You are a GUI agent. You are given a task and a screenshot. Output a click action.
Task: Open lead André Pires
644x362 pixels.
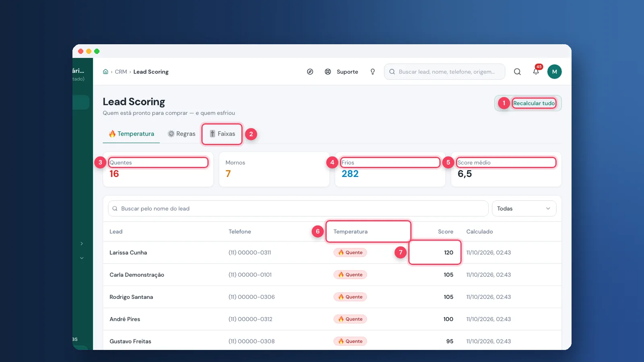coord(125,319)
